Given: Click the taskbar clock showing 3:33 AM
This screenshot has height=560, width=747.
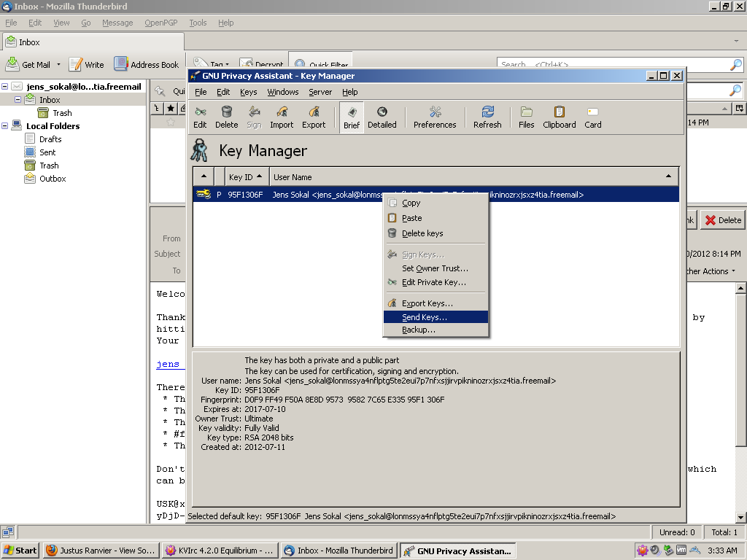Looking at the screenshot, I should [x=722, y=551].
